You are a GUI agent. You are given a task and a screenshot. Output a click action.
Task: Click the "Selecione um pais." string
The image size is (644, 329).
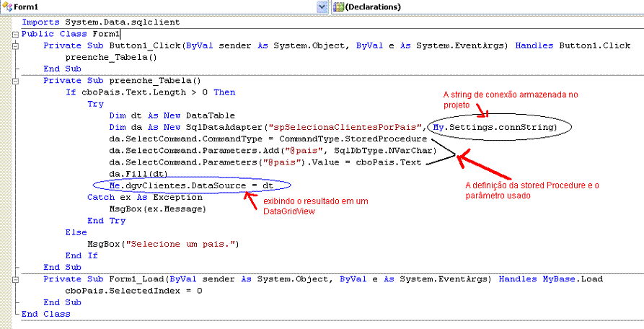click(x=180, y=245)
